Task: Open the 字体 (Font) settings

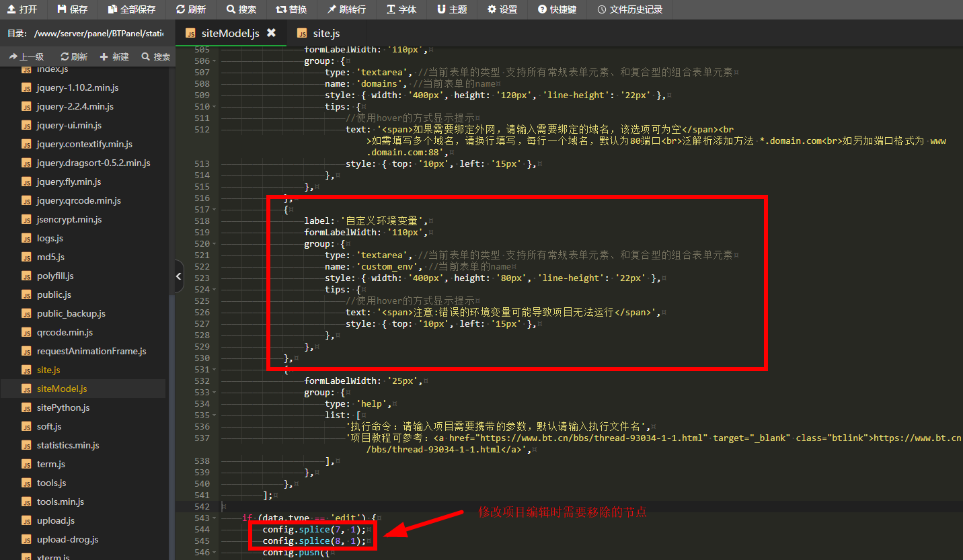Action: (x=402, y=9)
